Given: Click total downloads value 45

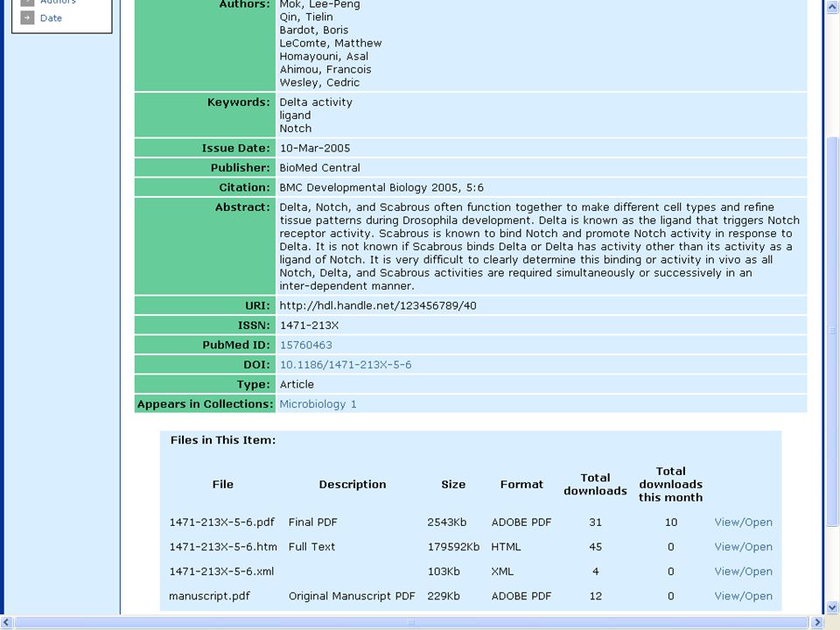Looking at the screenshot, I should 595,547.
